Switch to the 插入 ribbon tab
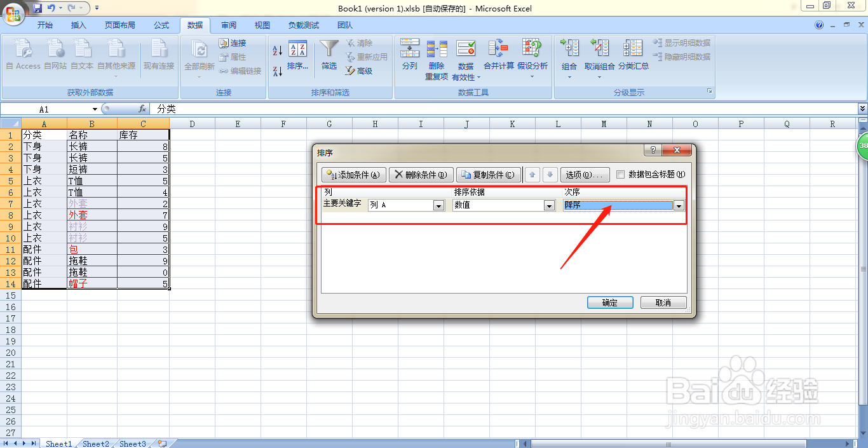The width and height of the screenshot is (868, 448). pyautogui.click(x=79, y=25)
